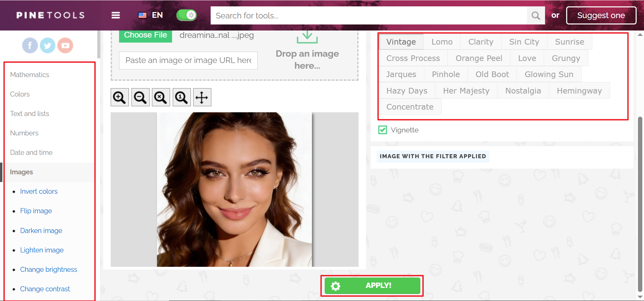Image resolution: width=644 pixels, height=301 pixels.
Task: Open the Twitter social icon
Action: coord(48,45)
